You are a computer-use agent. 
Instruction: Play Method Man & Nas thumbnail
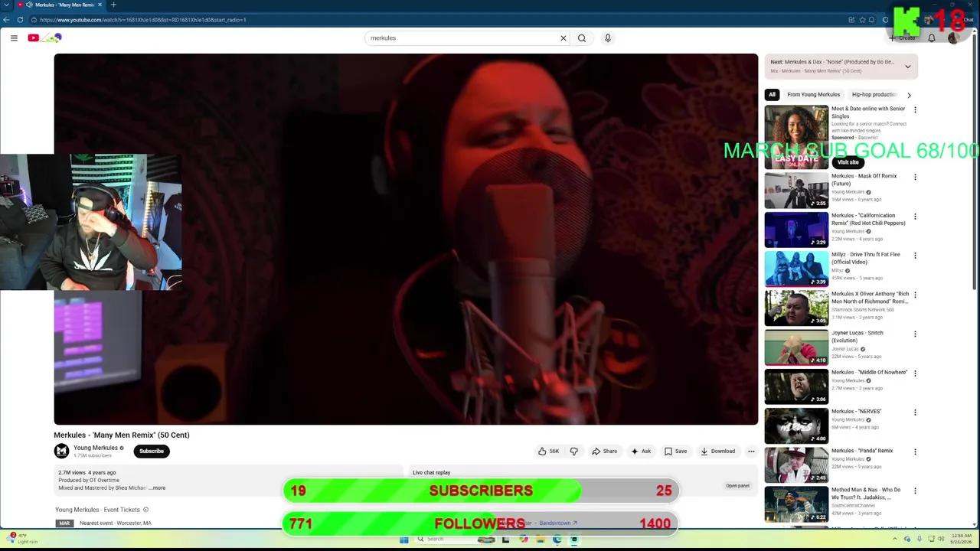tap(796, 504)
